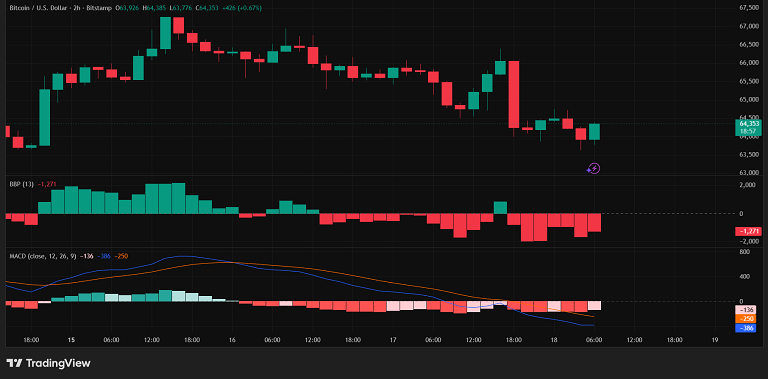This screenshot has height=379, width=768.
Task: Click the MACD (close, 12, 26, 9) indicator label
Action: coord(43,256)
